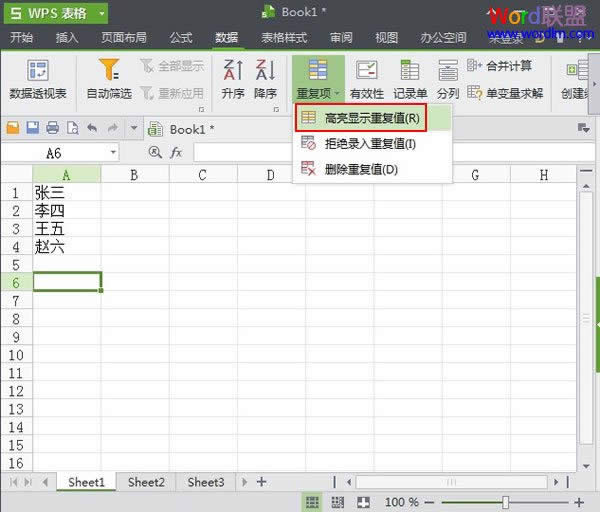Screen dimensions: 600x512
Task: Open the 重复项 duplicates dropdown
Action: click(318, 79)
